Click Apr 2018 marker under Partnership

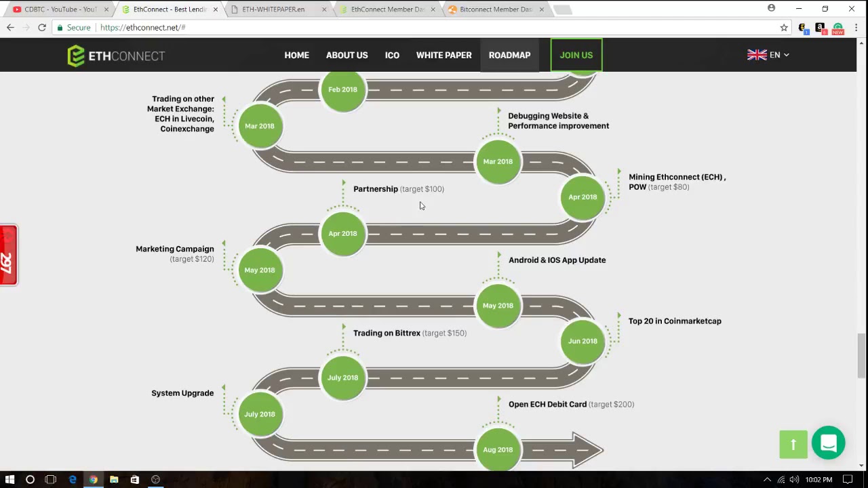[342, 234]
